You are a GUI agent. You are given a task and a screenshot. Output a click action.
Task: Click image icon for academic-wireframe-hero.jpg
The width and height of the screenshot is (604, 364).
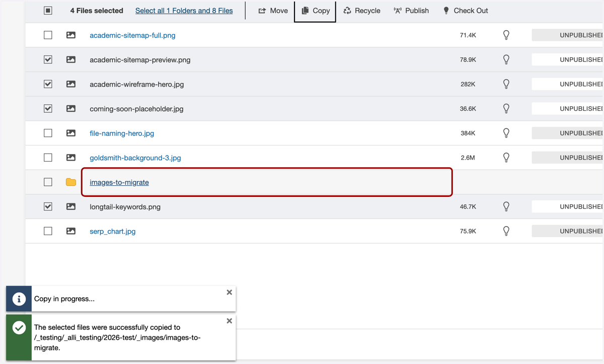point(71,84)
